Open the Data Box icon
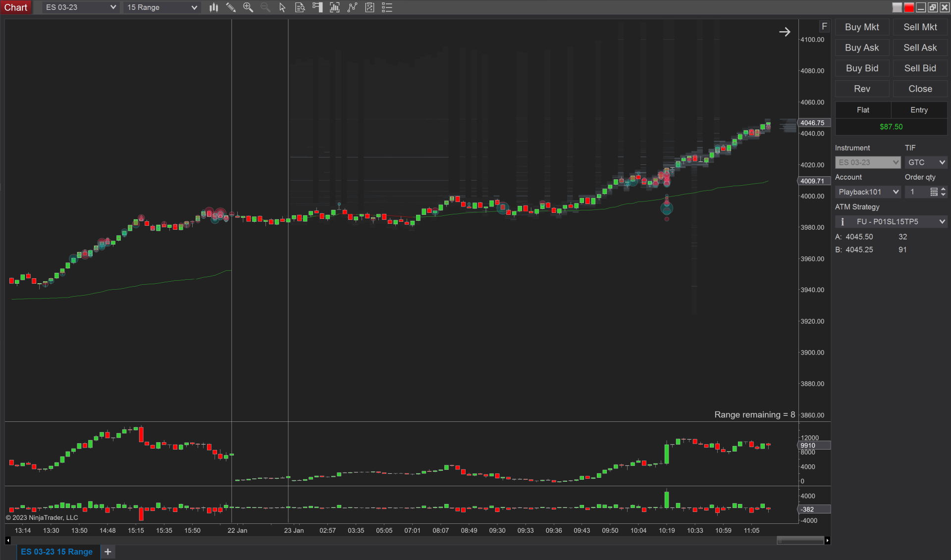This screenshot has width=951, height=560. pyautogui.click(x=300, y=7)
